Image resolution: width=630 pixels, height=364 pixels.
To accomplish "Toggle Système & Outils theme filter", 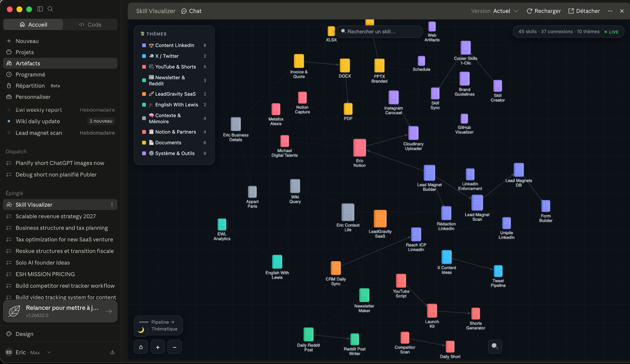I will click(174, 153).
